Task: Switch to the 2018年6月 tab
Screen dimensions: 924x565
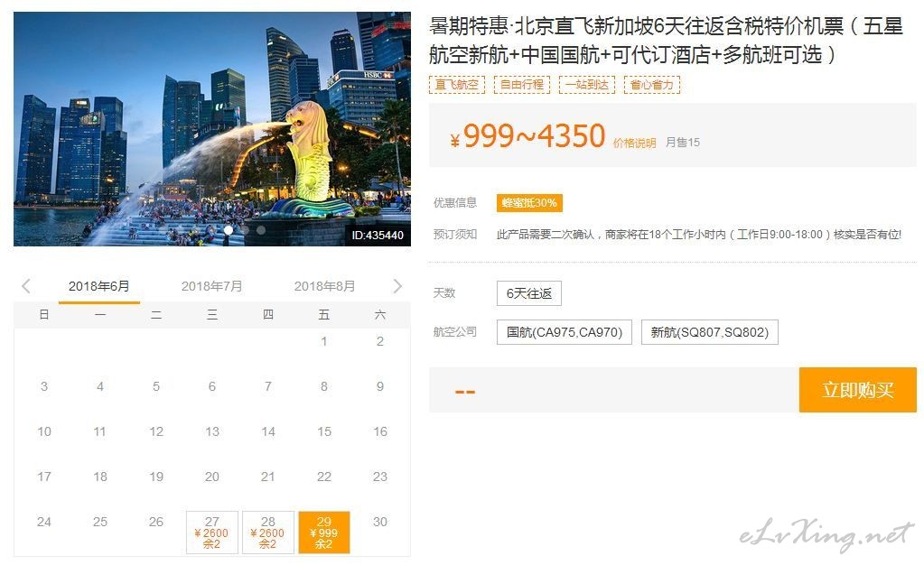Action: point(99,286)
